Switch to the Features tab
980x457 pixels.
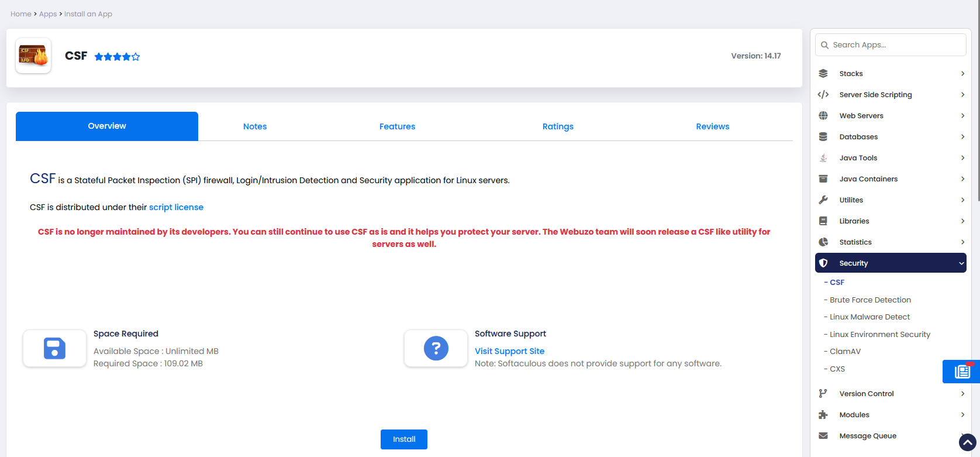click(397, 126)
